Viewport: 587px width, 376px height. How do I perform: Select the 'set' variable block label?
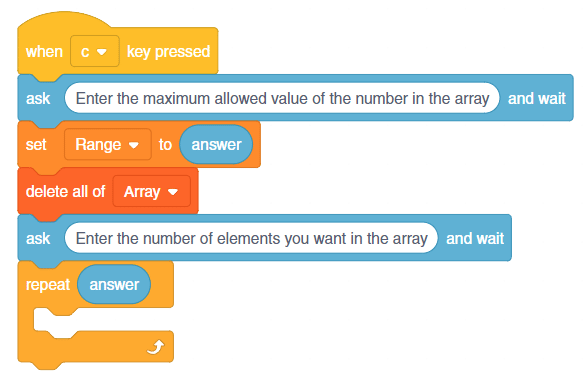coord(36,145)
